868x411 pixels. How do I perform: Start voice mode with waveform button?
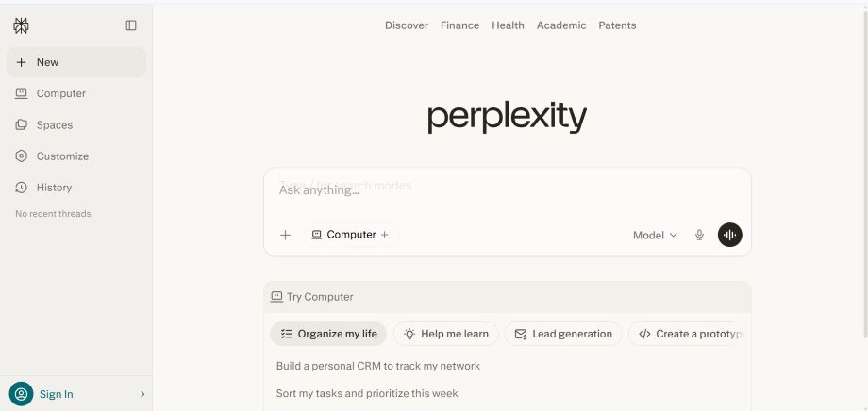pos(729,235)
